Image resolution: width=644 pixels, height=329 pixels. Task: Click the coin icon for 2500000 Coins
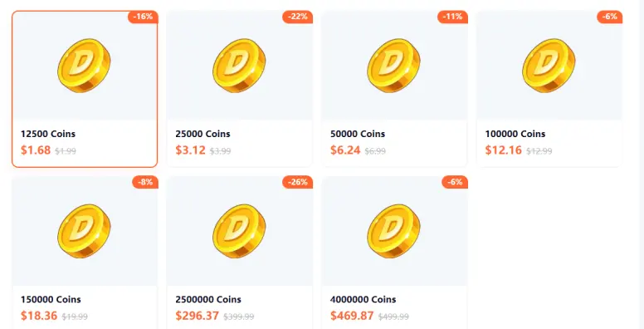(239, 231)
